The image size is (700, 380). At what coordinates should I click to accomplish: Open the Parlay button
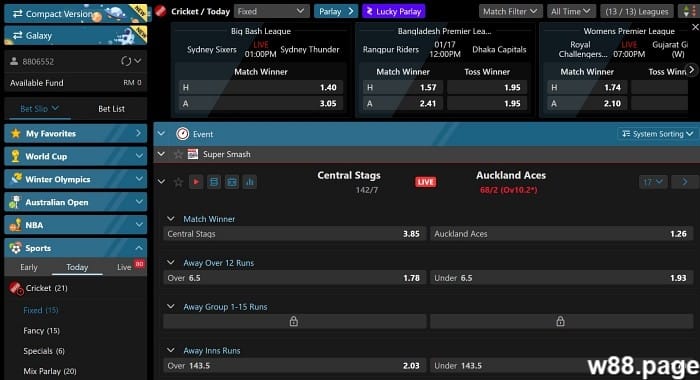click(x=336, y=11)
